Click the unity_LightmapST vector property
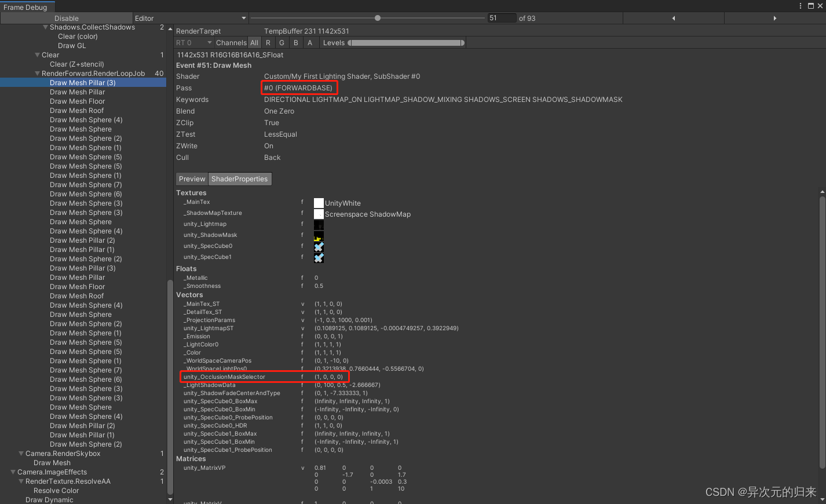 pyautogui.click(x=320, y=328)
